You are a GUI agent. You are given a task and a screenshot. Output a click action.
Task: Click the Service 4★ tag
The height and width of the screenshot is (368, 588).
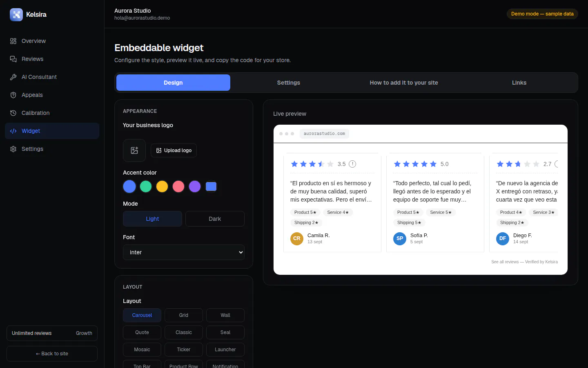338,212
